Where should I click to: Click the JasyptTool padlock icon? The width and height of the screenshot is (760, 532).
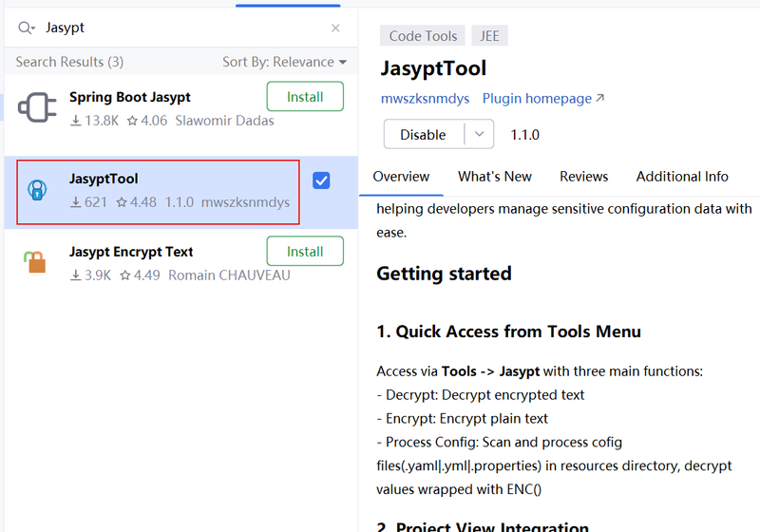[x=37, y=189]
